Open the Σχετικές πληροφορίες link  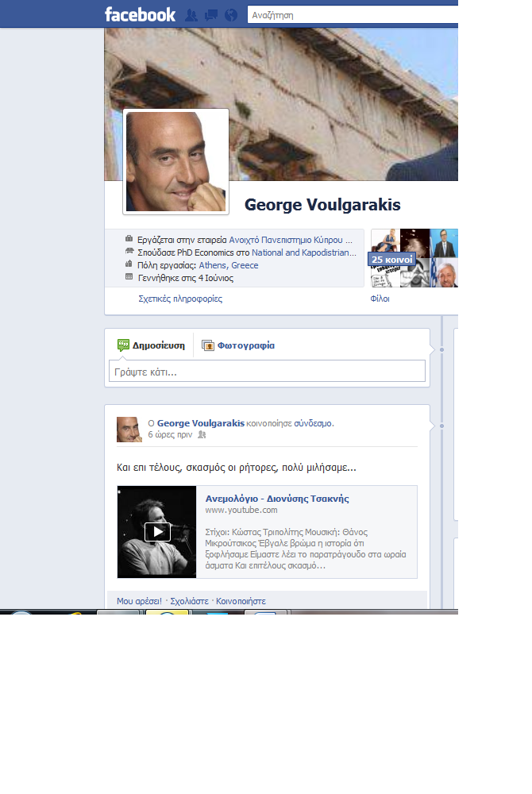pos(180,299)
